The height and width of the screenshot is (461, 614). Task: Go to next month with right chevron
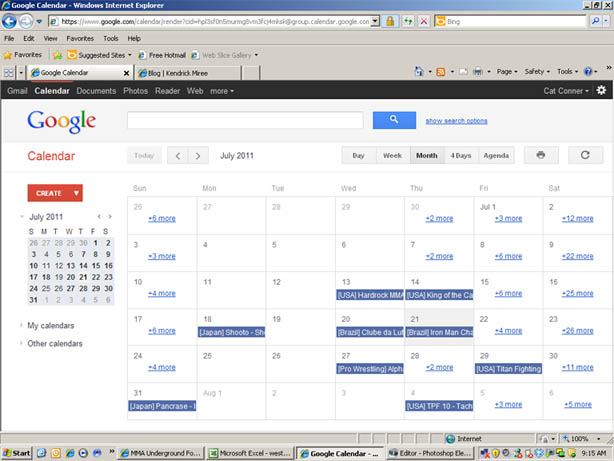(198, 156)
